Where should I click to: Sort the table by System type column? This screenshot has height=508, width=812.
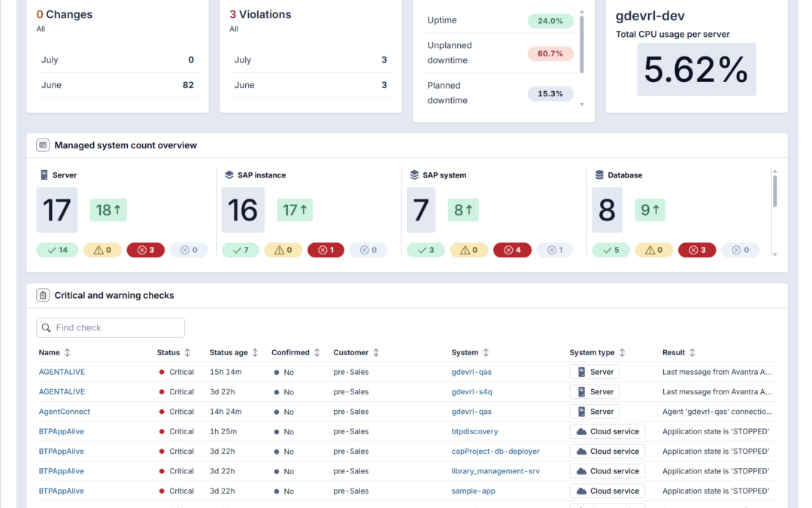pyautogui.click(x=622, y=352)
